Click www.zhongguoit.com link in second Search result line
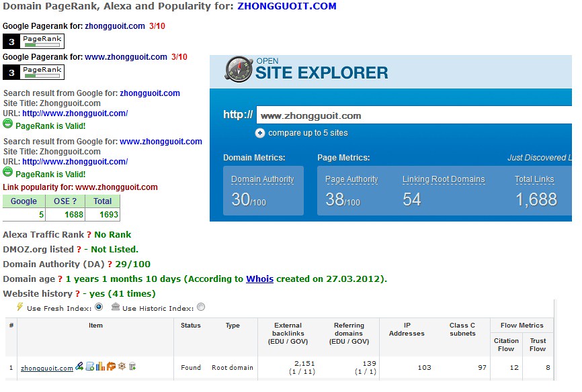The height and width of the screenshot is (392, 582). (161, 142)
